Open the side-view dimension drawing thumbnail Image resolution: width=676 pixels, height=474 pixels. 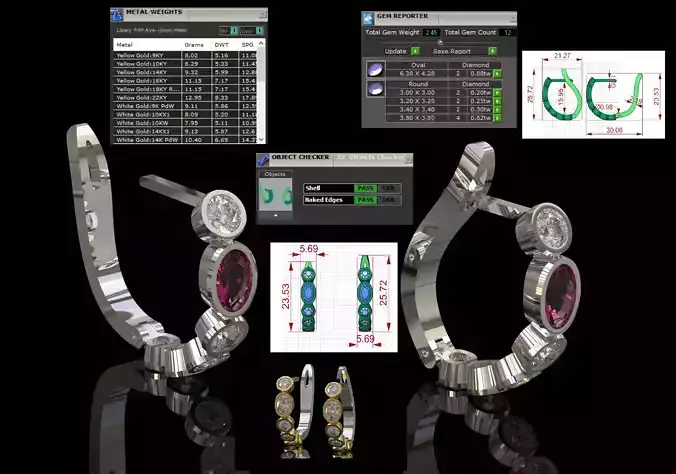(593, 94)
